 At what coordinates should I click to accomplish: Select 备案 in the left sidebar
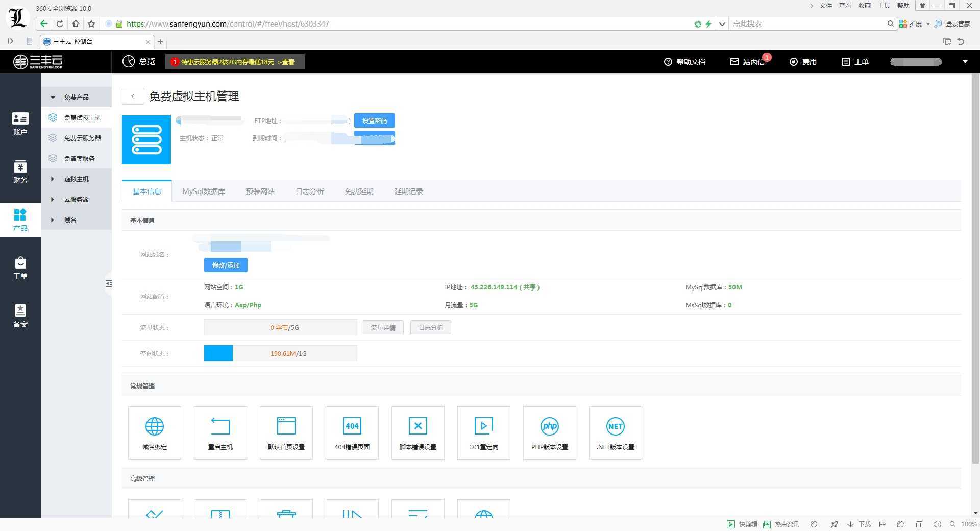point(20,316)
